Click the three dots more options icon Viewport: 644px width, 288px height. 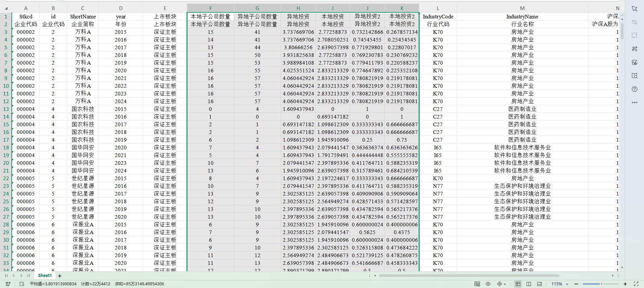pos(635,102)
